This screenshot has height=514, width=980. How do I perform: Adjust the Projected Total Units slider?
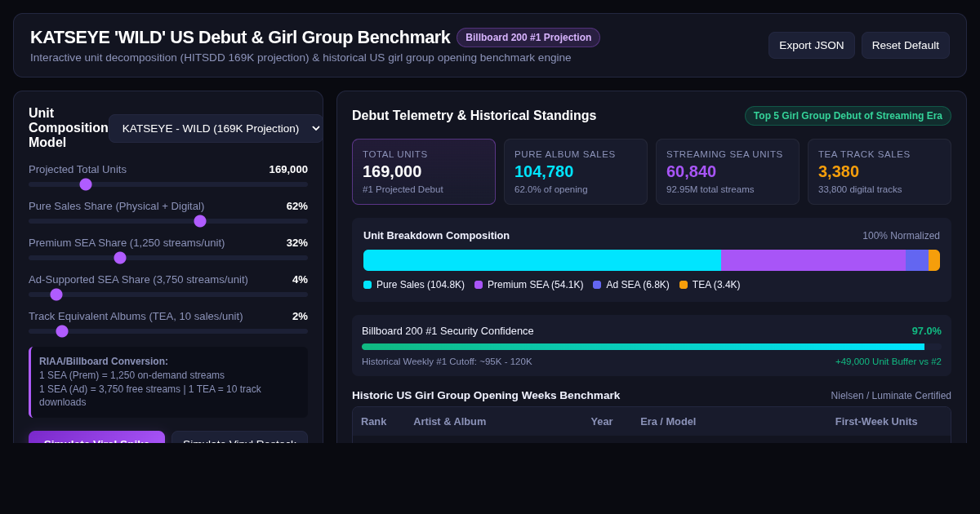tap(168, 184)
